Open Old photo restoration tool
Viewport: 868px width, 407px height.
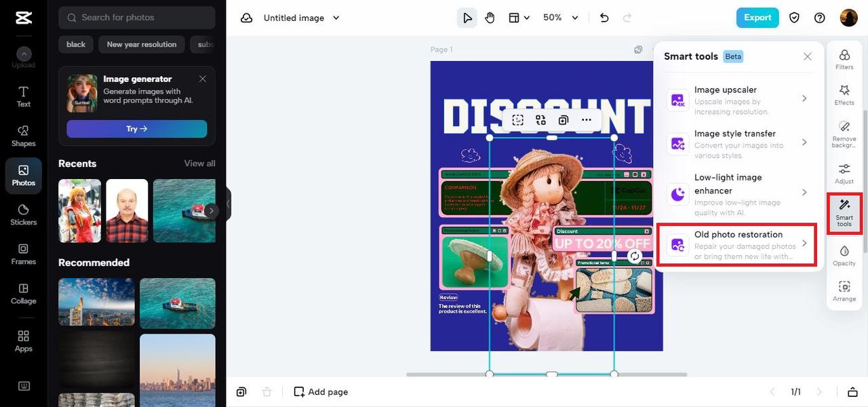pyautogui.click(x=737, y=245)
